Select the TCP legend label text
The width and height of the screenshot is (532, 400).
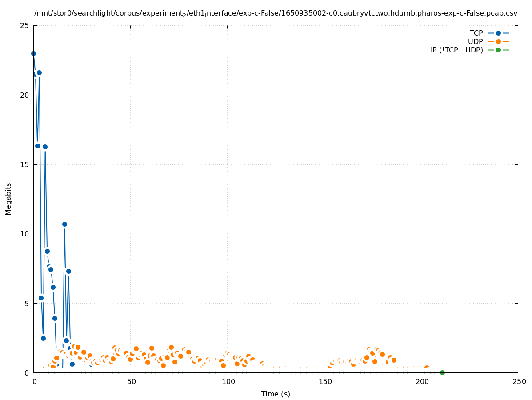476,33
